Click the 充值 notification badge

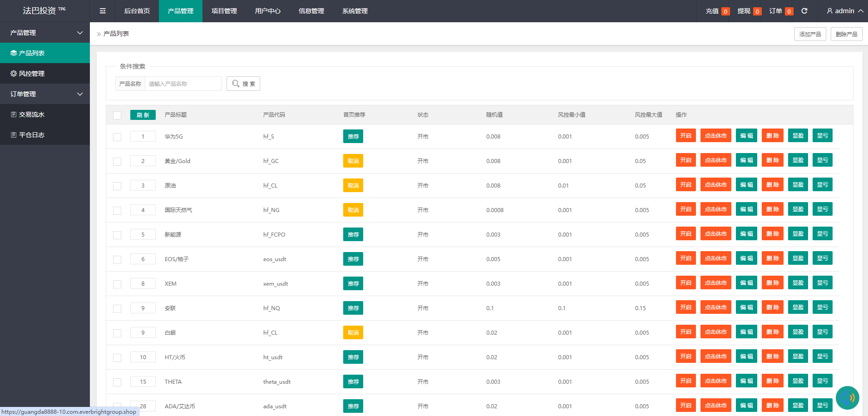(725, 11)
